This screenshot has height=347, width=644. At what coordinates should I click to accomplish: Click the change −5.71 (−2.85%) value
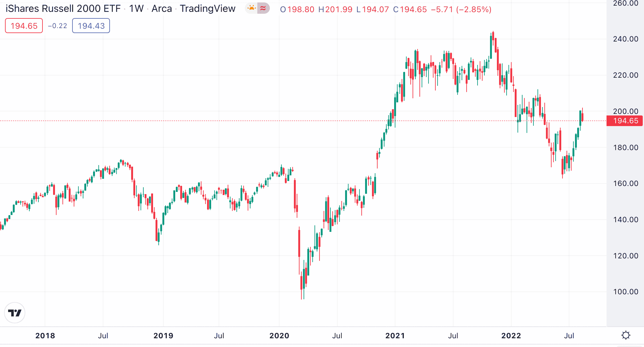pos(461,9)
